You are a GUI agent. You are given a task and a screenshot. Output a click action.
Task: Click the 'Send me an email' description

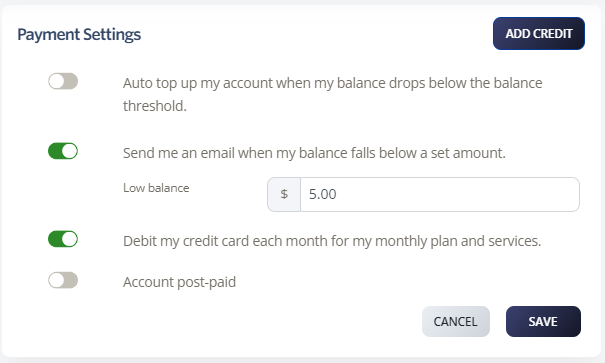(314, 153)
